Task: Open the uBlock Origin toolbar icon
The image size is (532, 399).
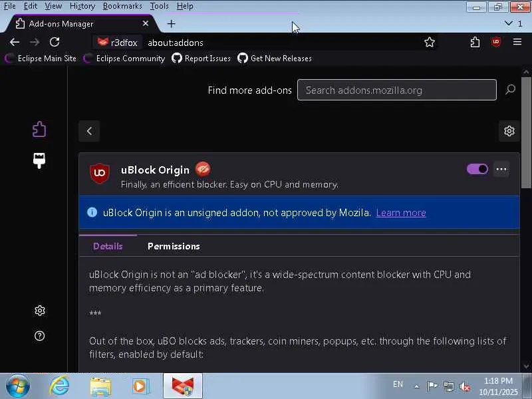Action: (x=495, y=42)
